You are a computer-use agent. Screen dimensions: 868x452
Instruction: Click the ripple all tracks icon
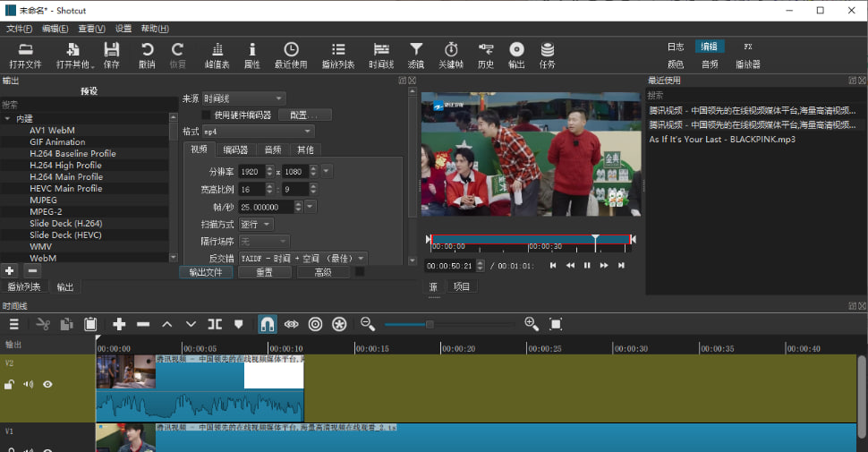[x=339, y=324]
